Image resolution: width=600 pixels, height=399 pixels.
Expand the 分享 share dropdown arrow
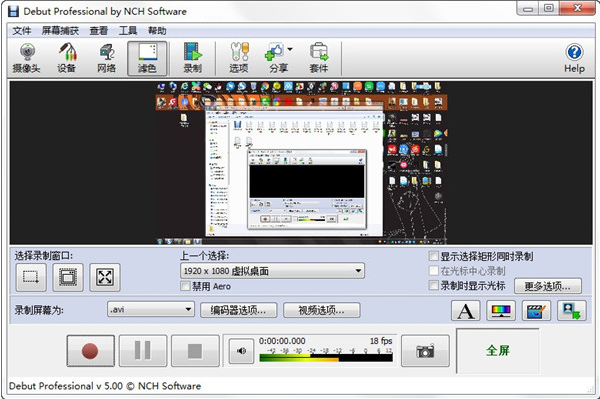click(290, 49)
